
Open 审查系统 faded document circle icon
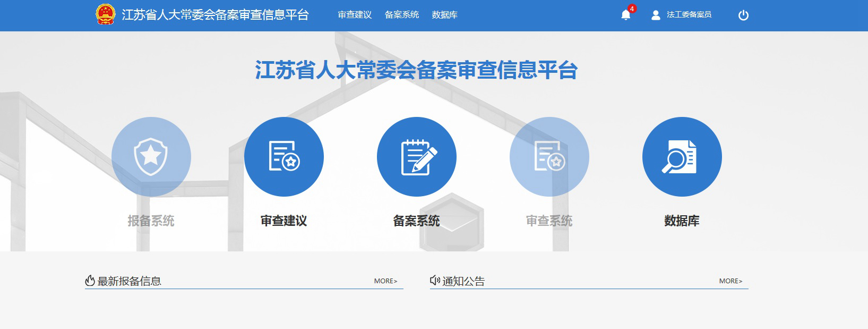click(x=549, y=157)
